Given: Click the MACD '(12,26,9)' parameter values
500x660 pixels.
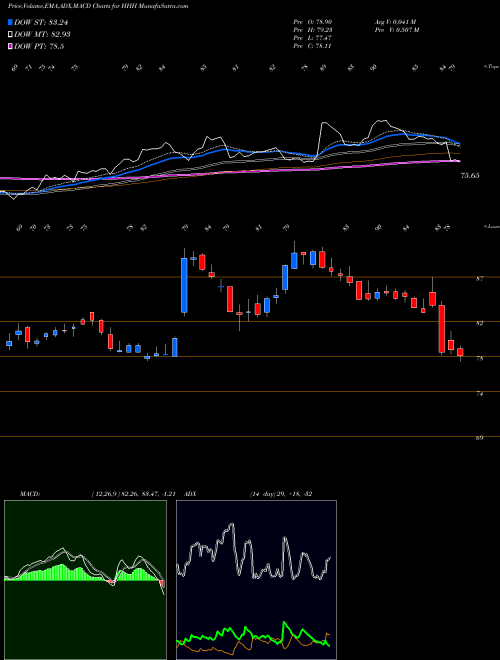Looking at the screenshot, I should tap(136, 494).
